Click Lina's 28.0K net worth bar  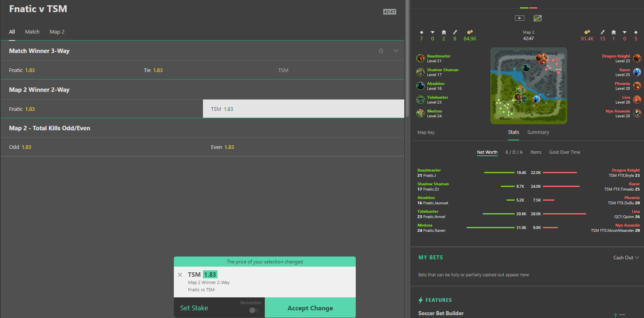tap(564, 214)
